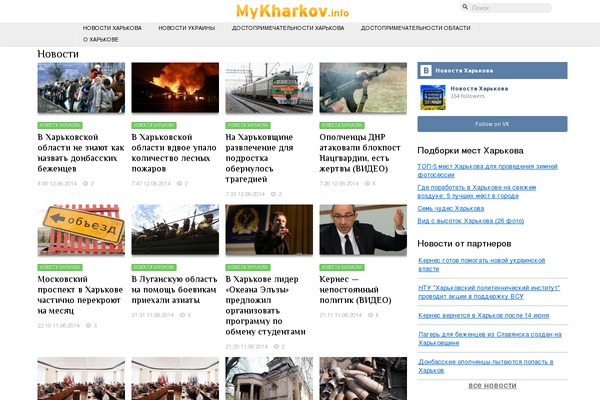Open headline Кернес — непостоянный политик
Image resolution: width=600 pixels, height=400 pixels.
(355, 289)
